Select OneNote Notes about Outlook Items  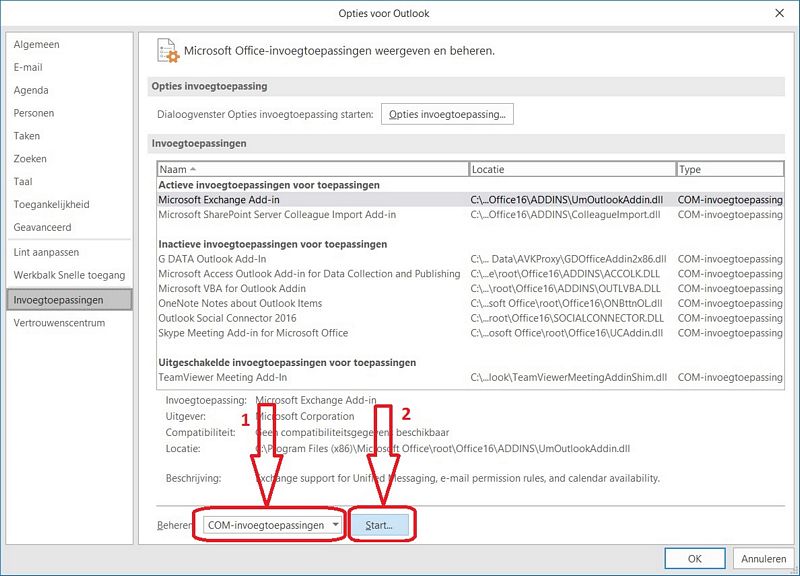[x=470, y=304]
